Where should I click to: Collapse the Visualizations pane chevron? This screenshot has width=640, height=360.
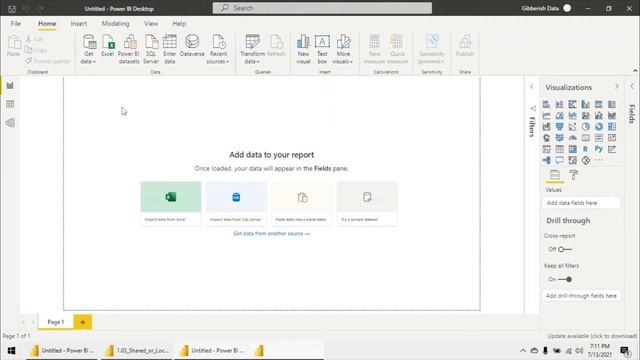click(617, 87)
